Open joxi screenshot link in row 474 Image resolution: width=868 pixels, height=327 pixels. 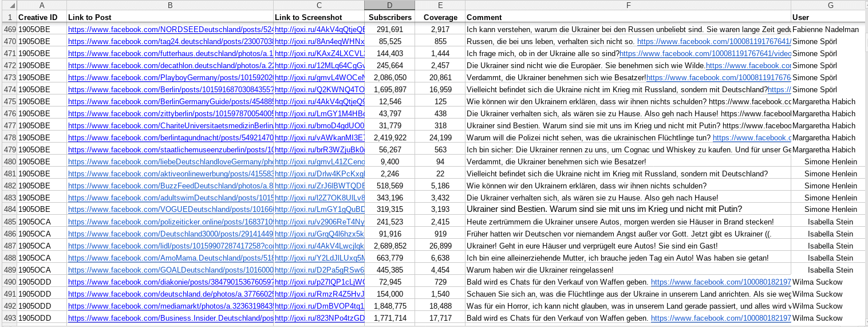(319, 89)
